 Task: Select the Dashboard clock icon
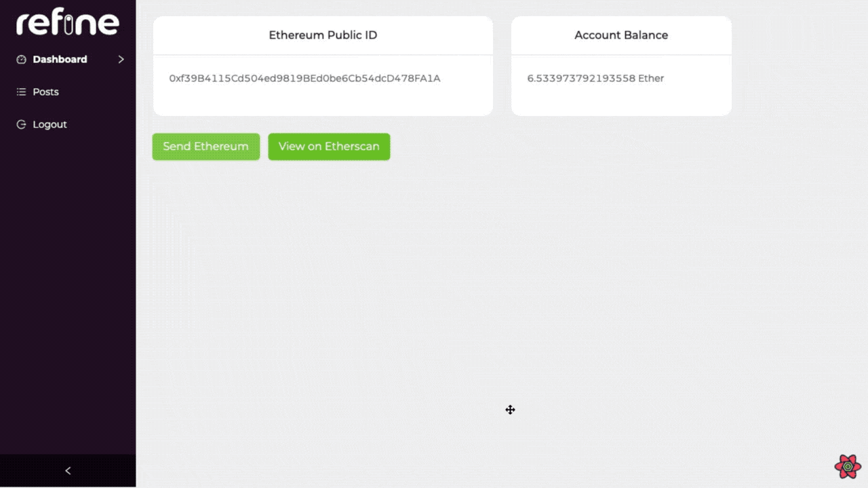click(x=20, y=59)
